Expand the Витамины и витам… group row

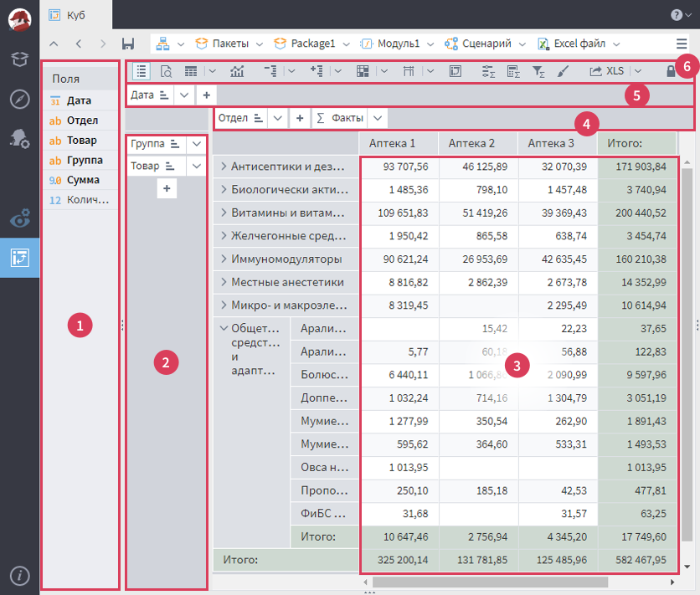point(224,213)
